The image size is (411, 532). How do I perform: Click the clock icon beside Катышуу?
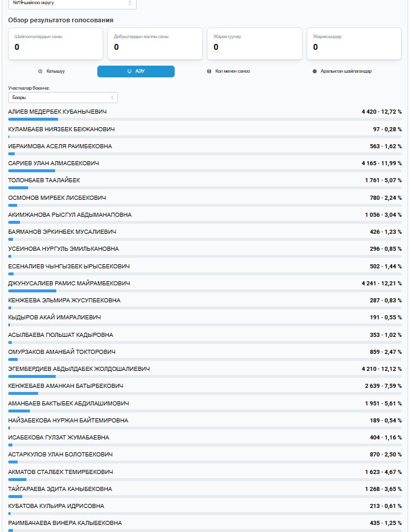40,71
